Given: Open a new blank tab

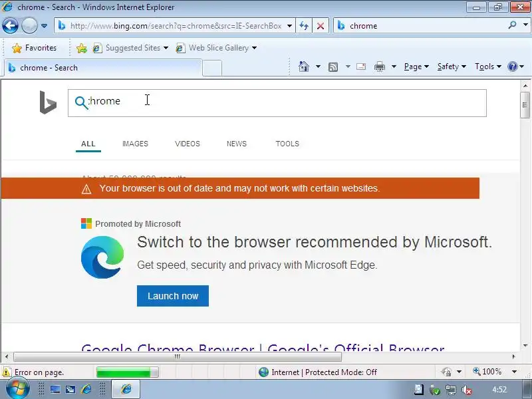Looking at the screenshot, I should (212, 68).
